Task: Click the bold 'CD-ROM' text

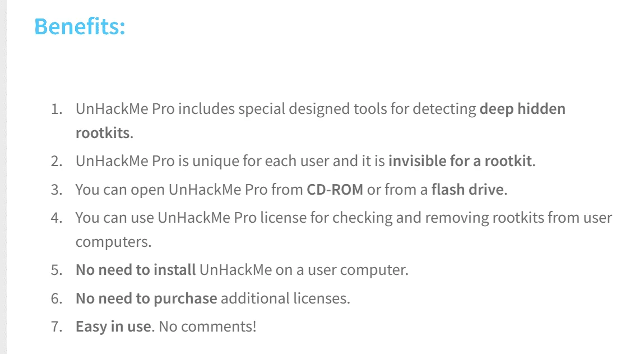Action: coord(335,190)
